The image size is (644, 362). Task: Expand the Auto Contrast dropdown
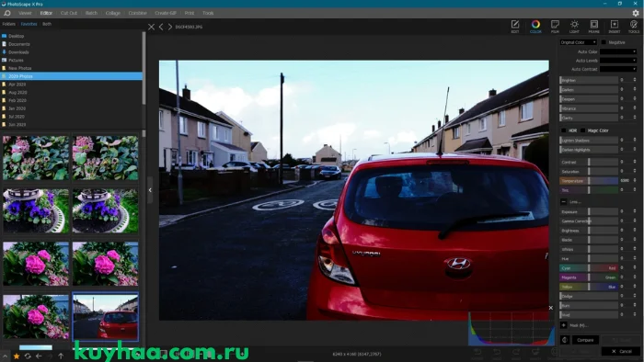point(618,69)
